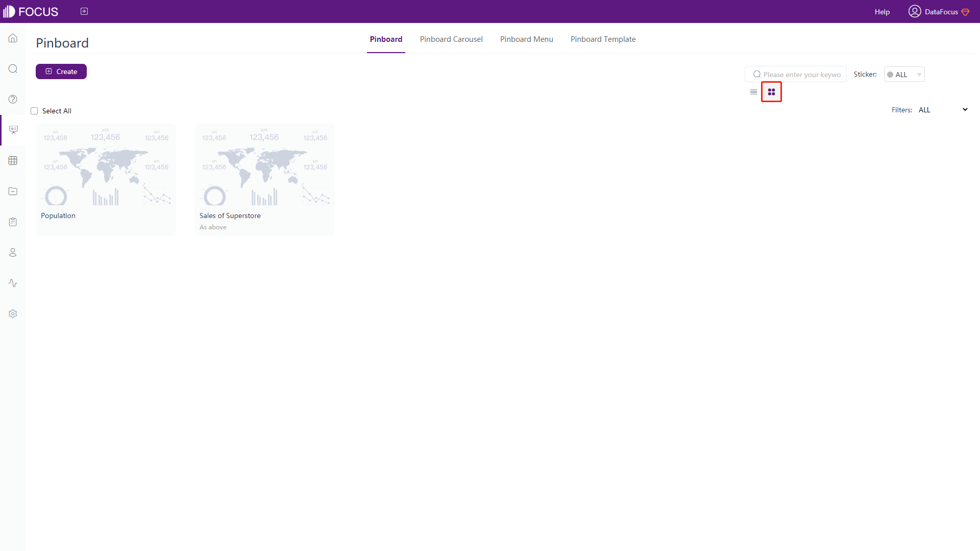The image size is (980, 551).
Task: Open the Population pinboard thumbnail
Action: [x=106, y=166]
